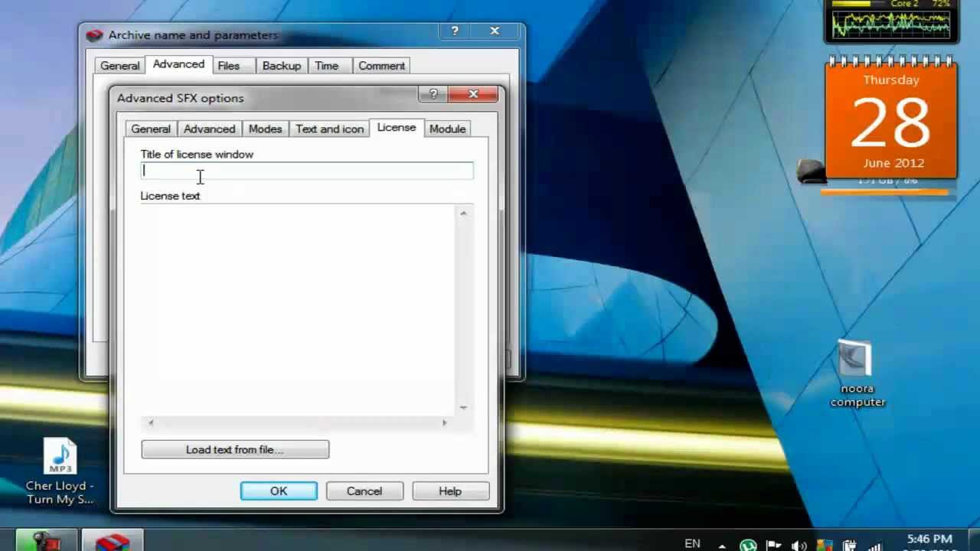Viewport: 980px width, 551px height.
Task: Confirm with OK in SFX options
Action: coord(279,491)
